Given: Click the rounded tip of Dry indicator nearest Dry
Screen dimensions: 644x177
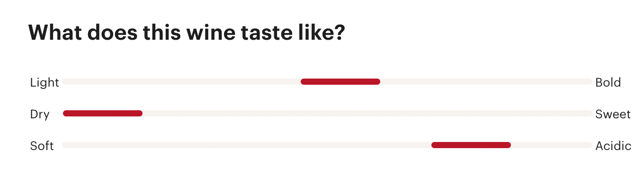Looking at the screenshot, I should pyautogui.click(x=66, y=113).
